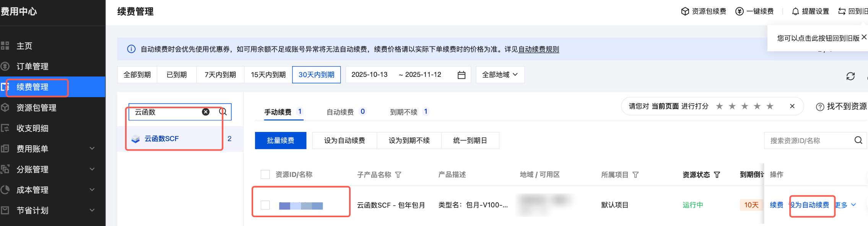
Task: Open the 全部地域 region dropdown
Action: click(x=500, y=75)
